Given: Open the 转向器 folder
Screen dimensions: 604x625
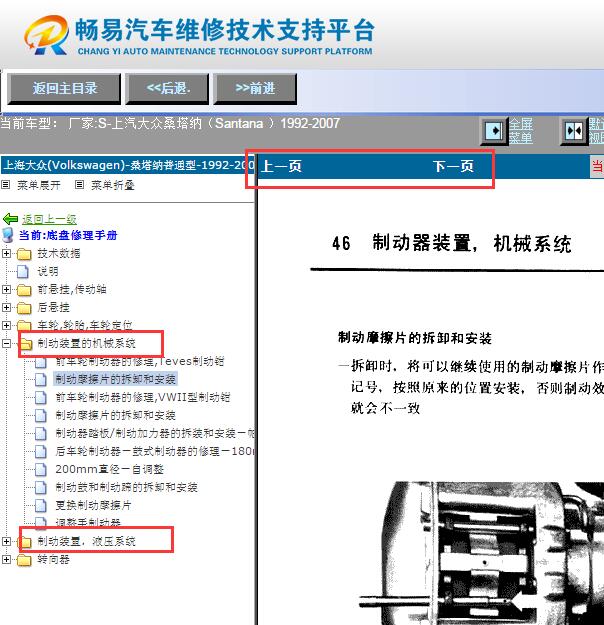Looking at the screenshot, I should (53, 560).
